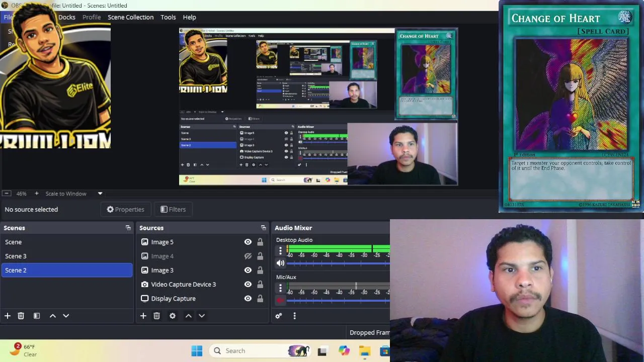The width and height of the screenshot is (644, 362).
Task: Select Scene 2 in the Scenes list
Action: [x=66, y=270]
